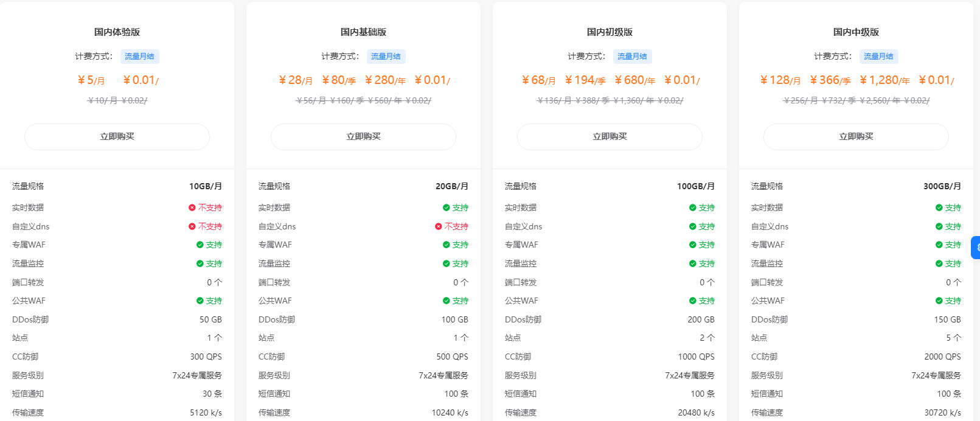
Task: Click green check icon for 自定义dns in 国内中级版
Action: (939, 226)
